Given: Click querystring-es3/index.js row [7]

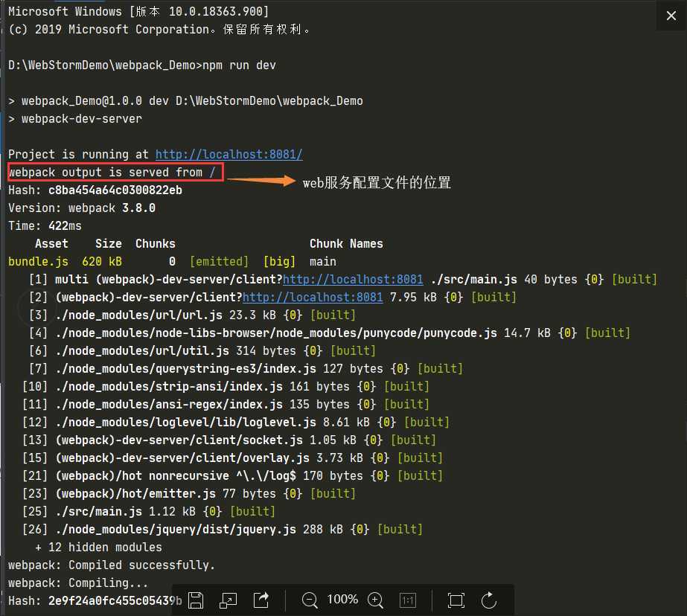Looking at the screenshot, I should point(246,369).
